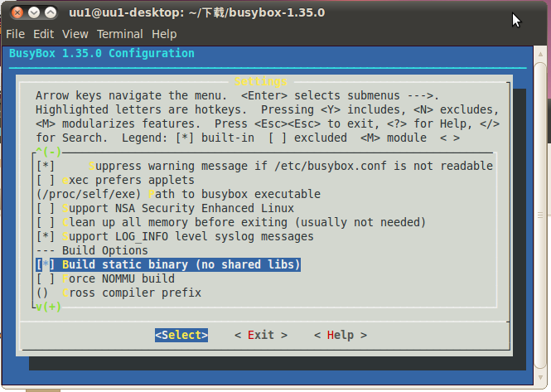Open the File menu
The height and width of the screenshot is (392, 551).
[x=15, y=34]
